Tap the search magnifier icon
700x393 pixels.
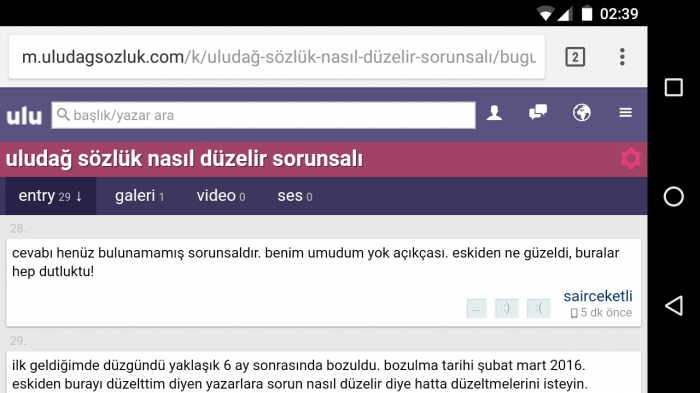63,115
